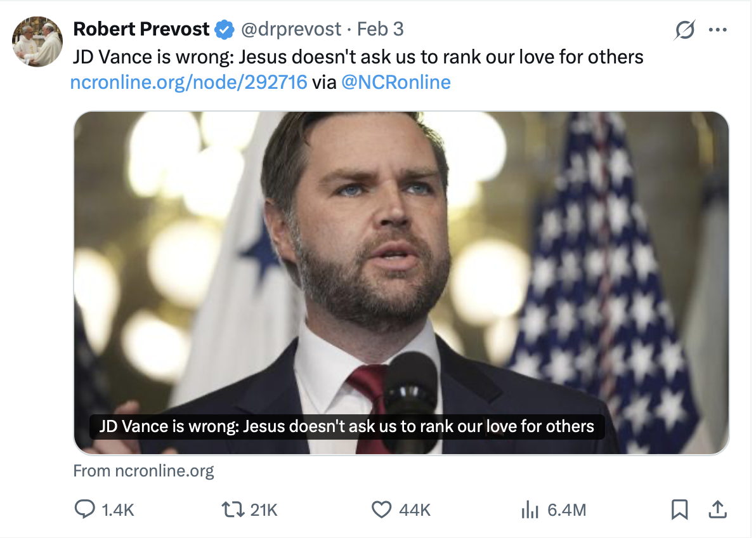Like the post with the heart icon
Image resolution: width=756 pixels, height=538 pixels.
tap(381, 509)
